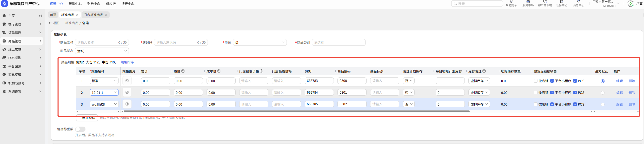Open the 商品类别 selector
The width and height of the screenshot is (644, 144).
coord(338,42)
